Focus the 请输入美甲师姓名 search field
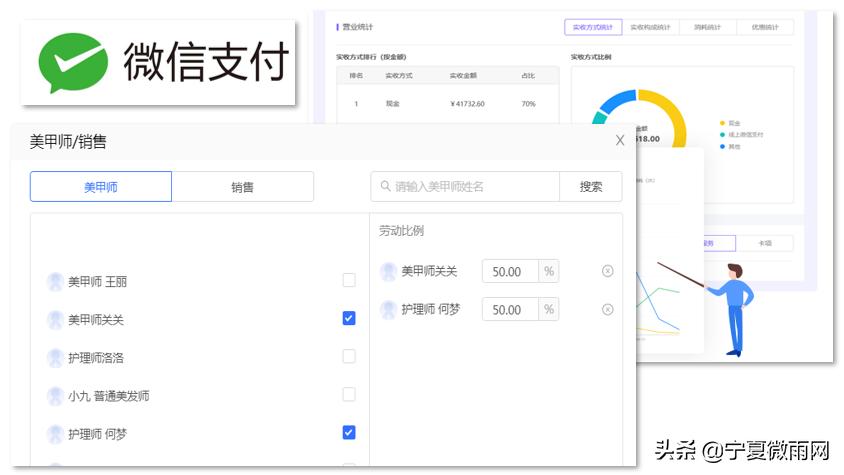 [x=465, y=186]
